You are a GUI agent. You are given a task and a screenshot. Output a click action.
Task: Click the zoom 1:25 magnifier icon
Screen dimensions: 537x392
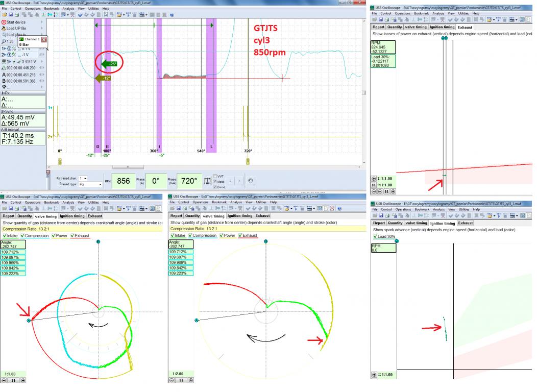(4, 41)
